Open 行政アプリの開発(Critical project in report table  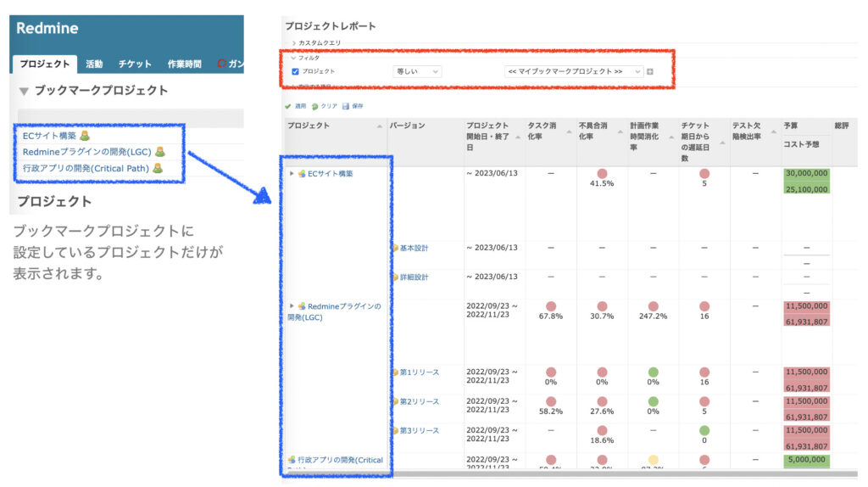(x=341, y=460)
